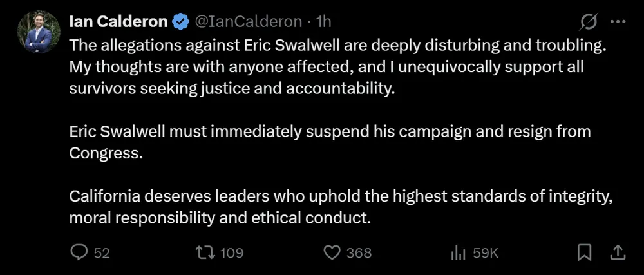This screenshot has height=275, width=644.
Task: Like the post with the heart icon
Action: pyautogui.click(x=332, y=253)
